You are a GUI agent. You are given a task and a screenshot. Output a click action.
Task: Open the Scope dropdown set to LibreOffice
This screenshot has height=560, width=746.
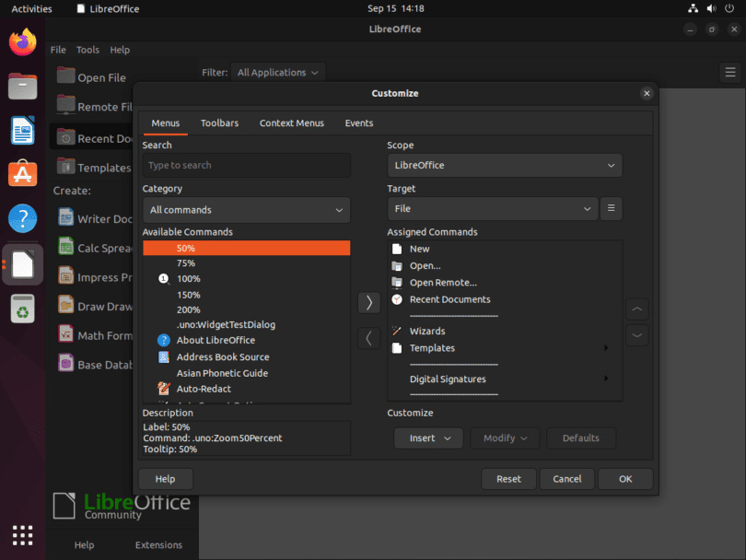click(505, 166)
